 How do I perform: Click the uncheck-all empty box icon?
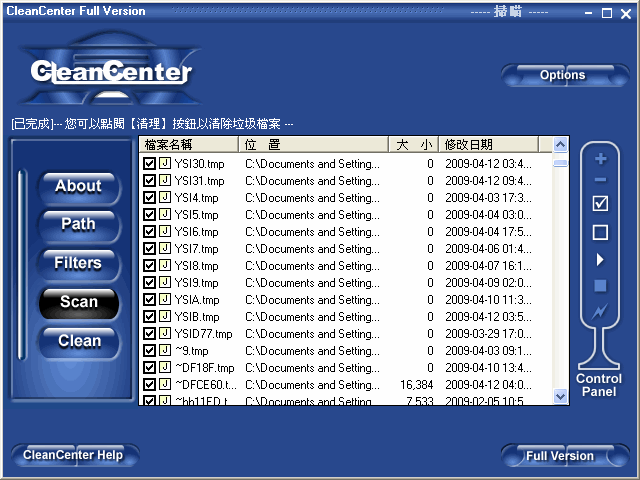pyautogui.click(x=600, y=233)
